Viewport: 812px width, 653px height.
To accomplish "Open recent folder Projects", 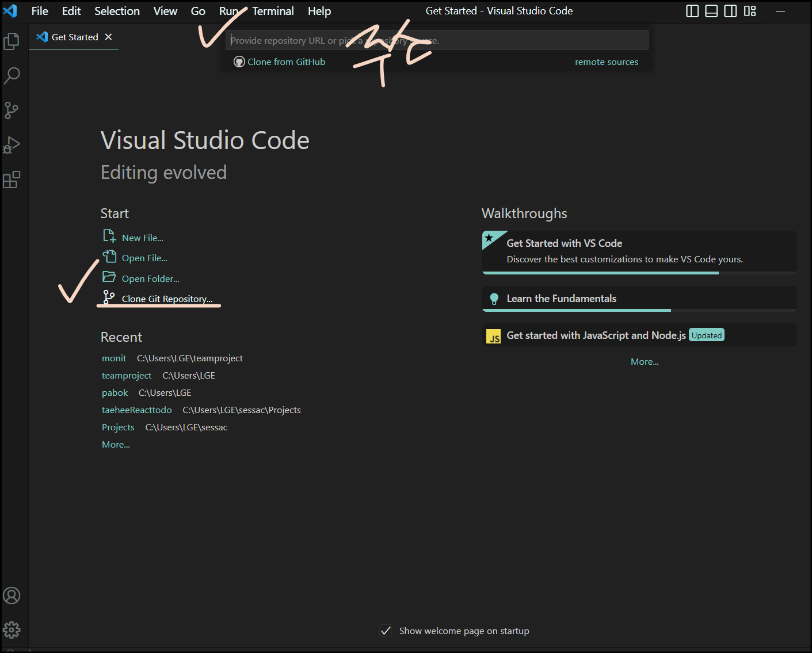I will tap(118, 427).
